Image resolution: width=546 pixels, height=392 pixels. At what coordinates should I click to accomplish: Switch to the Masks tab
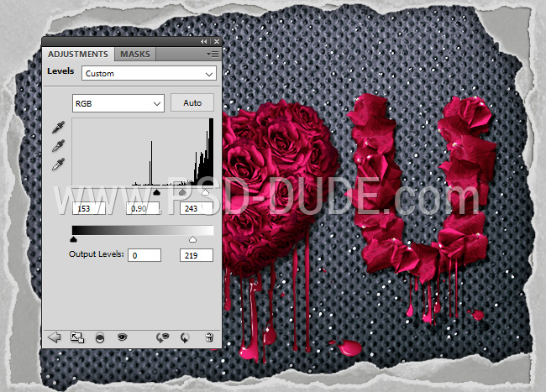click(135, 55)
